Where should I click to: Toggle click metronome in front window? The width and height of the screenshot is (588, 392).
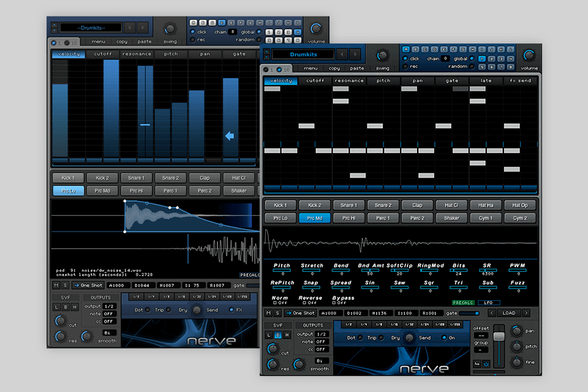405,59
